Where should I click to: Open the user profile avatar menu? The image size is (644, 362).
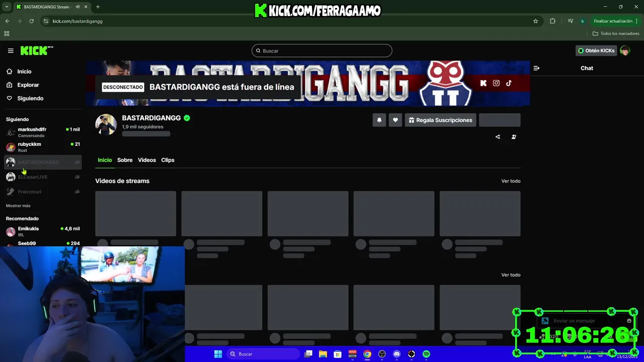tap(625, 51)
